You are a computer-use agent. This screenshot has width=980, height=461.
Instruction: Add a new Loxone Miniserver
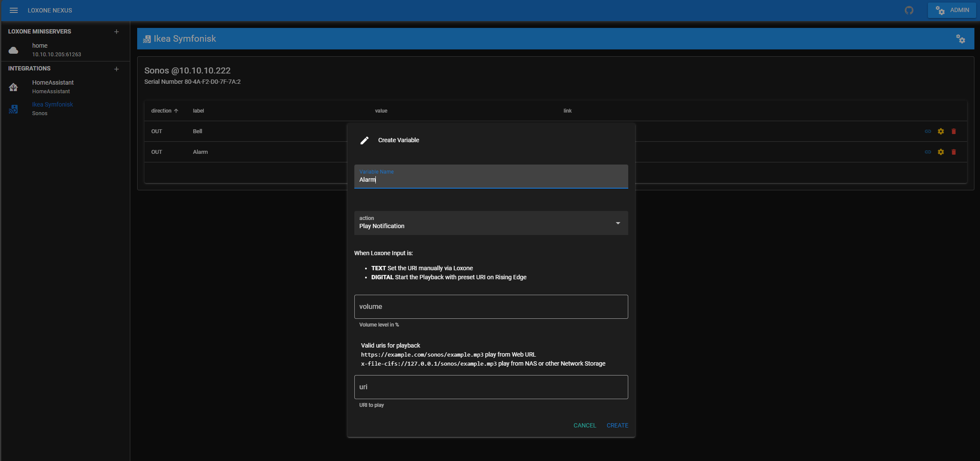pyautogui.click(x=117, y=32)
